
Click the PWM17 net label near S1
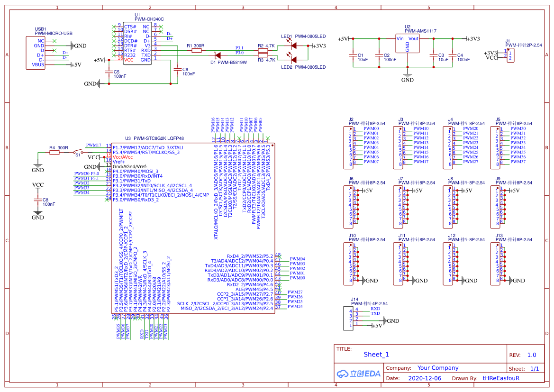pos(94,145)
